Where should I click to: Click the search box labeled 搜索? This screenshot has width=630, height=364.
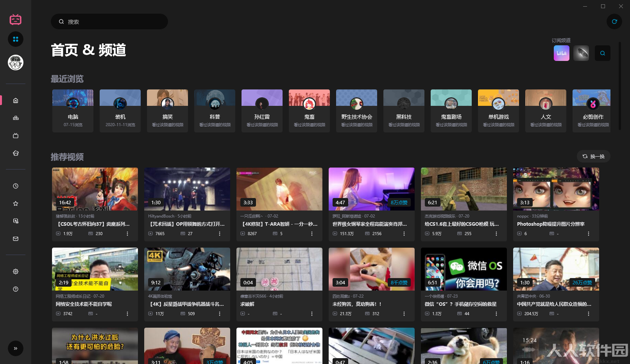click(x=109, y=21)
